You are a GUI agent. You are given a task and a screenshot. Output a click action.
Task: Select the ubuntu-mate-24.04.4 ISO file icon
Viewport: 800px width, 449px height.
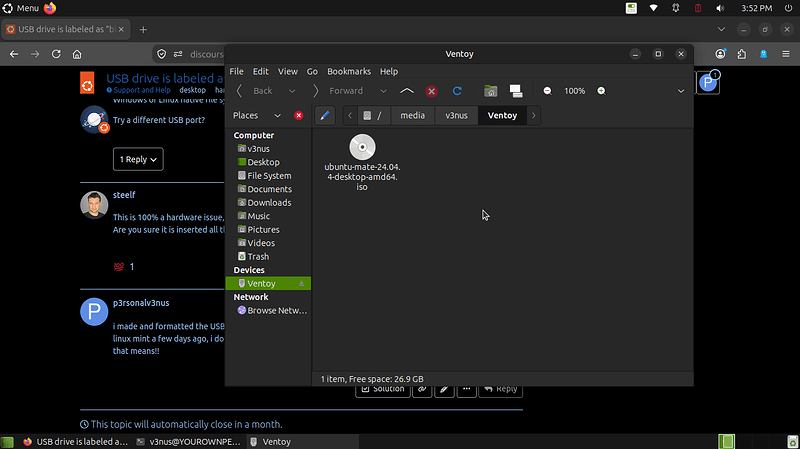click(x=362, y=147)
